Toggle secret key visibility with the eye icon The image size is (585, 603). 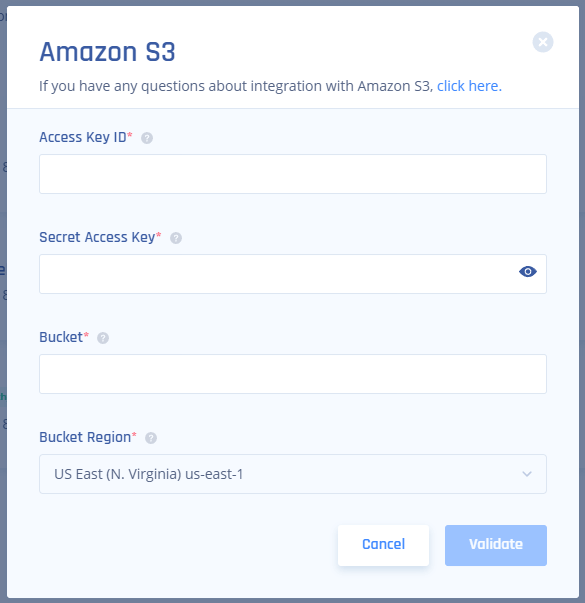[x=528, y=272]
